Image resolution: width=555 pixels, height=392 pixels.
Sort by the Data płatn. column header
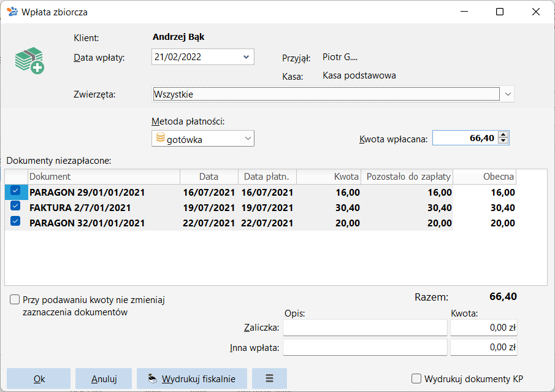[267, 177]
